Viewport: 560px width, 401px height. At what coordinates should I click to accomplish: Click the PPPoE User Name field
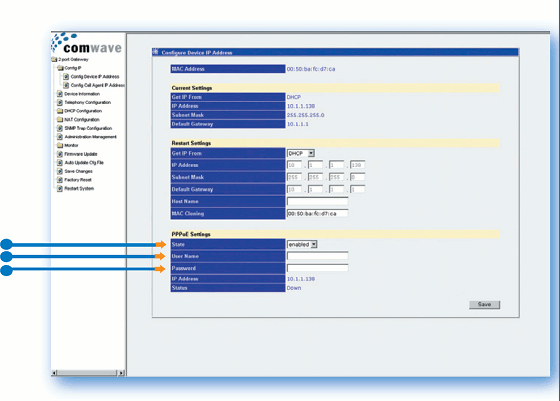tap(318, 256)
